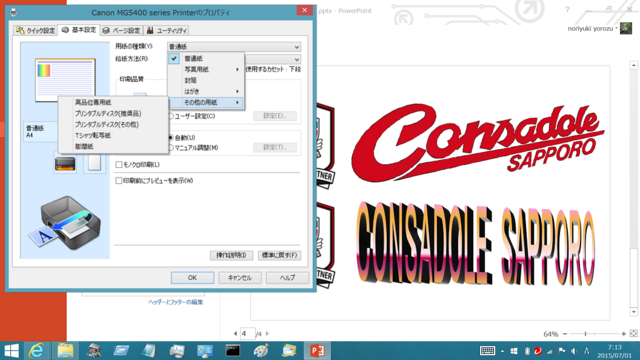The height and width of the screenshot is (360, 640).
Task: Open 給紙方法(R) dropdown arrow
Action: pos(296,59)
